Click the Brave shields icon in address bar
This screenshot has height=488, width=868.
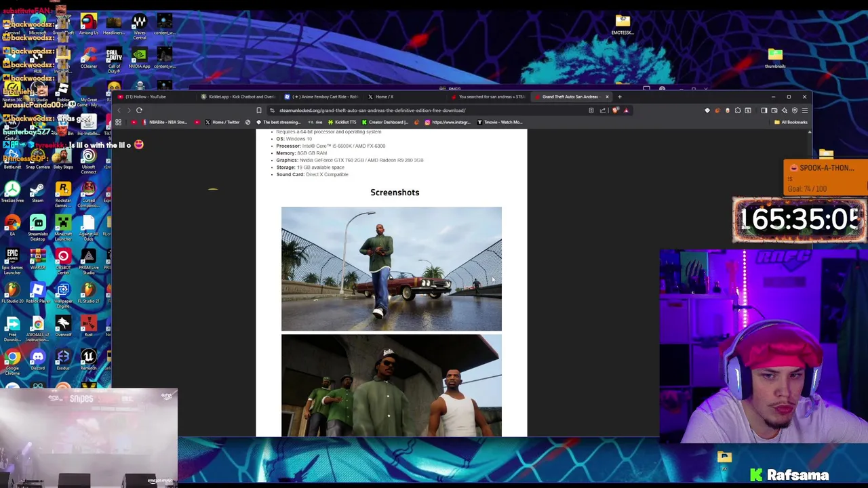pyautogui.click(x=615, y=110)
